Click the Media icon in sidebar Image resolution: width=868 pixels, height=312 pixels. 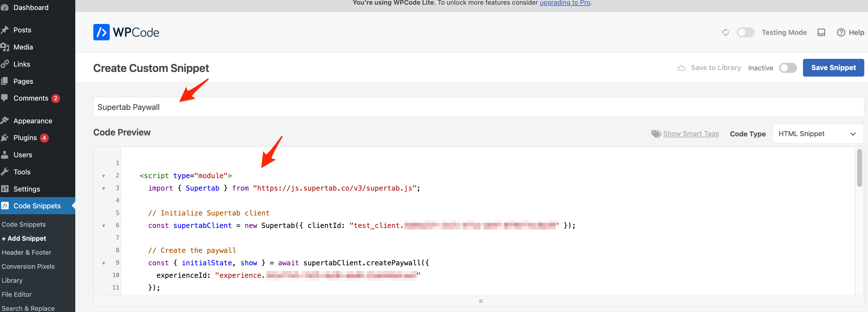pyautogui.click(x=5, y=47)
